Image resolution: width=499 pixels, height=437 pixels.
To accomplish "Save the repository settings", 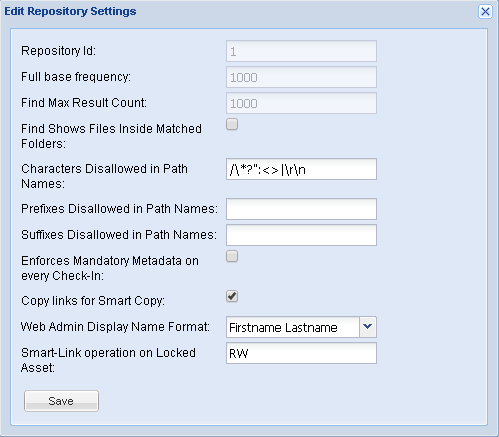I will (x=61, y=401).
